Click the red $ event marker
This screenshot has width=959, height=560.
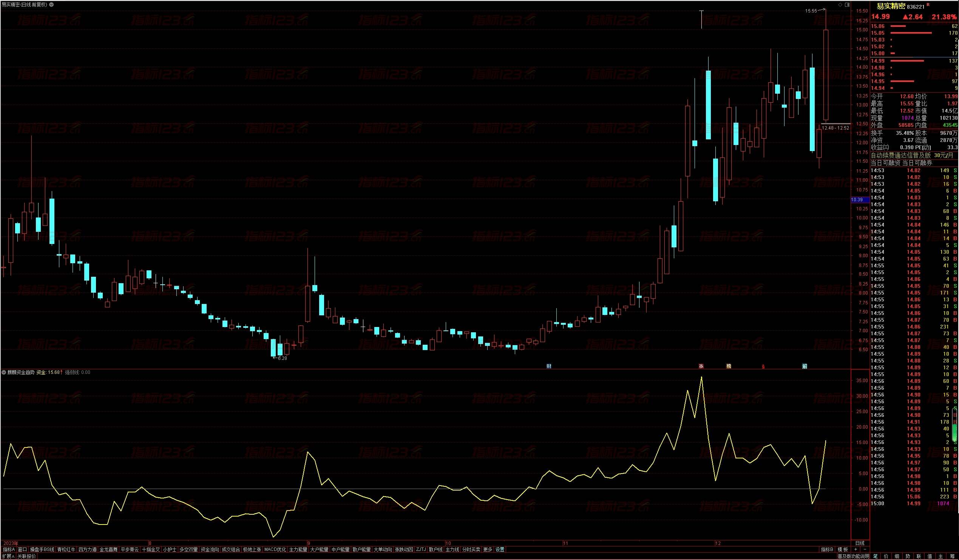(763, 366)
